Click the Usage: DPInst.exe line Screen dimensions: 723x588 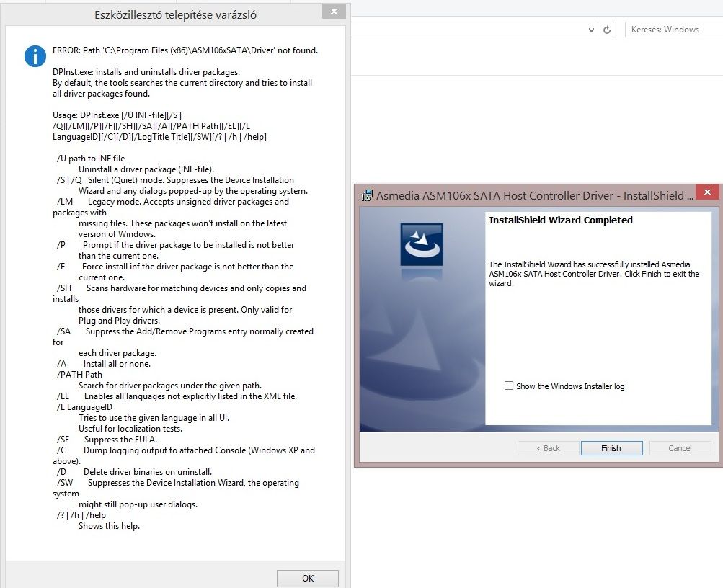click(x=117, y=115)
